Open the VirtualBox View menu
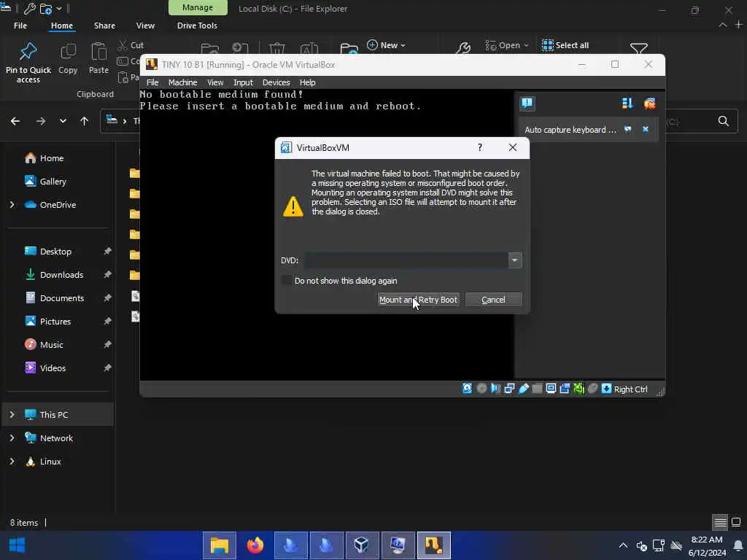 click(x=215, y=82)
